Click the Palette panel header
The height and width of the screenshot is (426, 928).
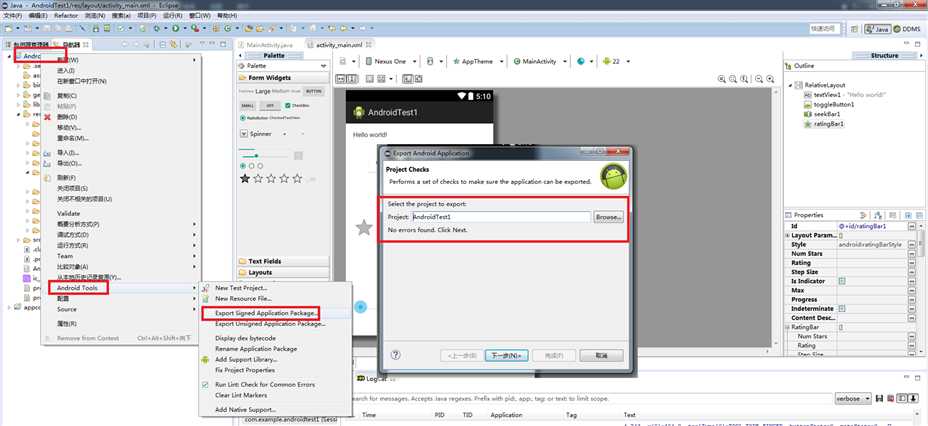[x=274, y=55]
